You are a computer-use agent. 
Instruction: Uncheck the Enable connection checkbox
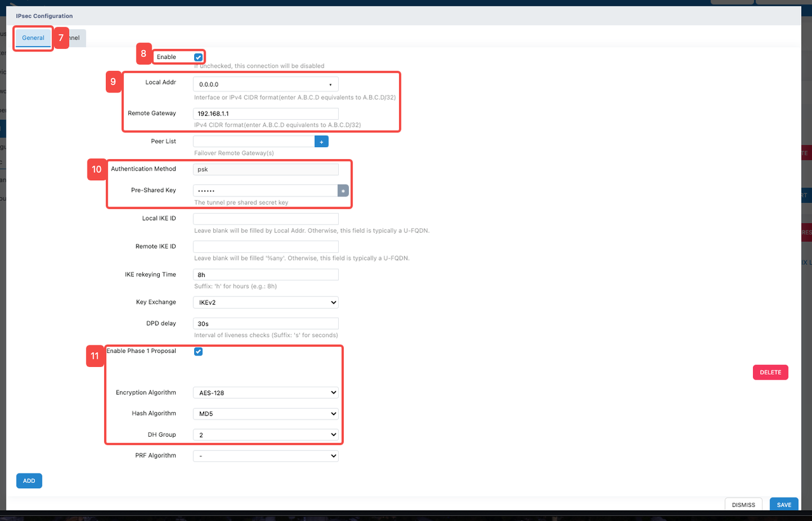[199, 57]
